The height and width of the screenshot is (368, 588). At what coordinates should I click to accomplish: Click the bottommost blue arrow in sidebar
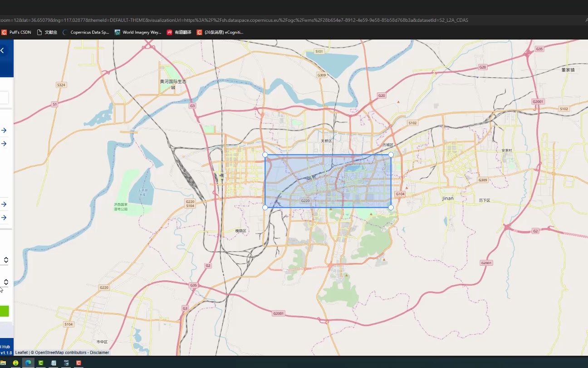pos(4,218)
